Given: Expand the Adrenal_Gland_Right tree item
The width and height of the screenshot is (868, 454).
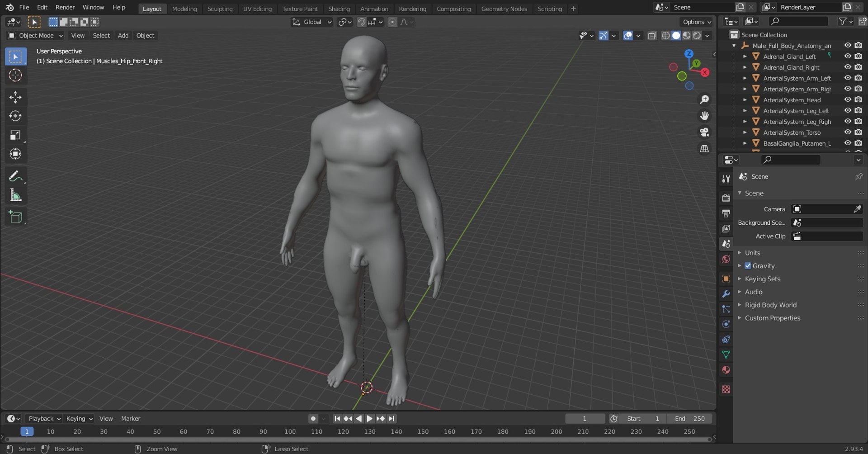Looking at the screenshot, I should [x=745, y=67].
